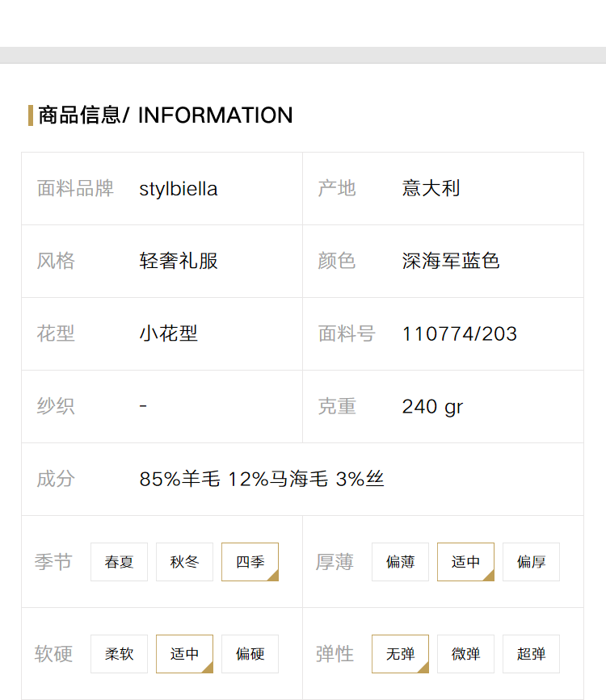Select 偏硬 softness option
The width and height of the screenshot is (606, 700).
tap(250, 653)
